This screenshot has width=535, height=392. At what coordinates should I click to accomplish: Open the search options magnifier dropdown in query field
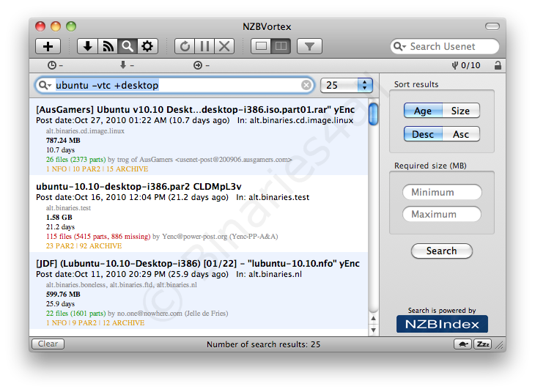tap(45, 85)
